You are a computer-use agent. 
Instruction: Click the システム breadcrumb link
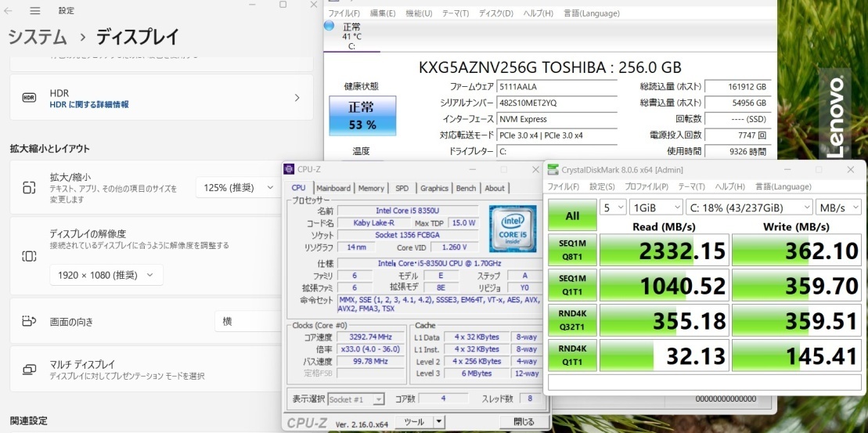[37, 37]
